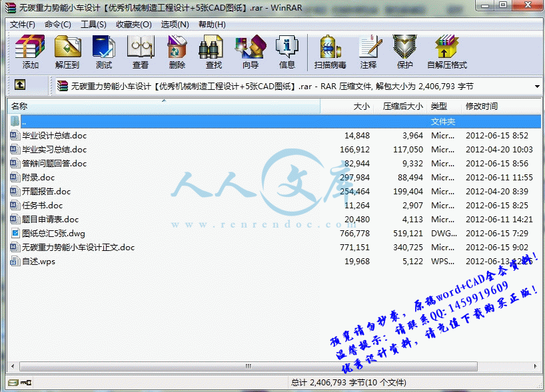The width and height of the screenshot is (545, 392).
Task: Sort by 修改时间 column header
Action: [501, 106]
